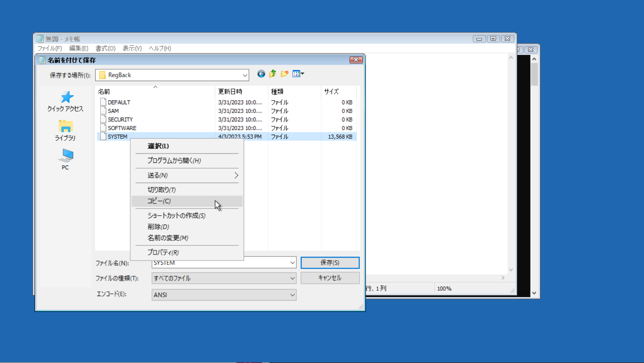The image size is (644, 363).
Task: Click Notepad vertical scrollbar up arrow
Action: [x=511, y=58]
